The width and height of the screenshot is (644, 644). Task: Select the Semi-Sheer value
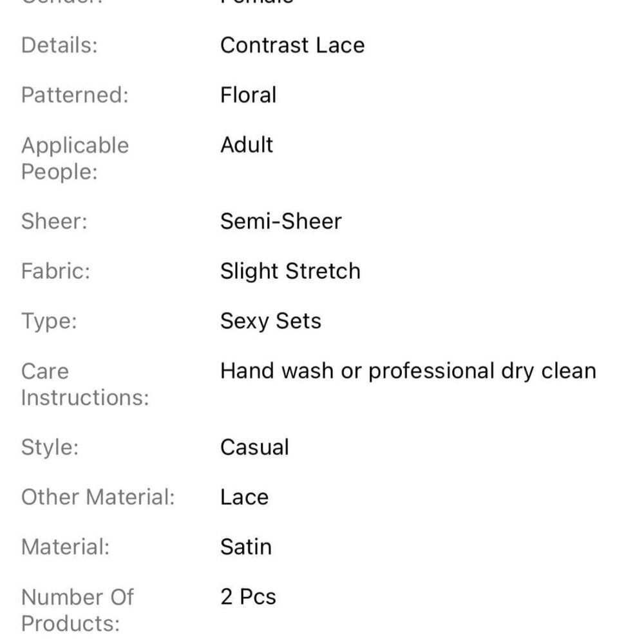point(281,222)
